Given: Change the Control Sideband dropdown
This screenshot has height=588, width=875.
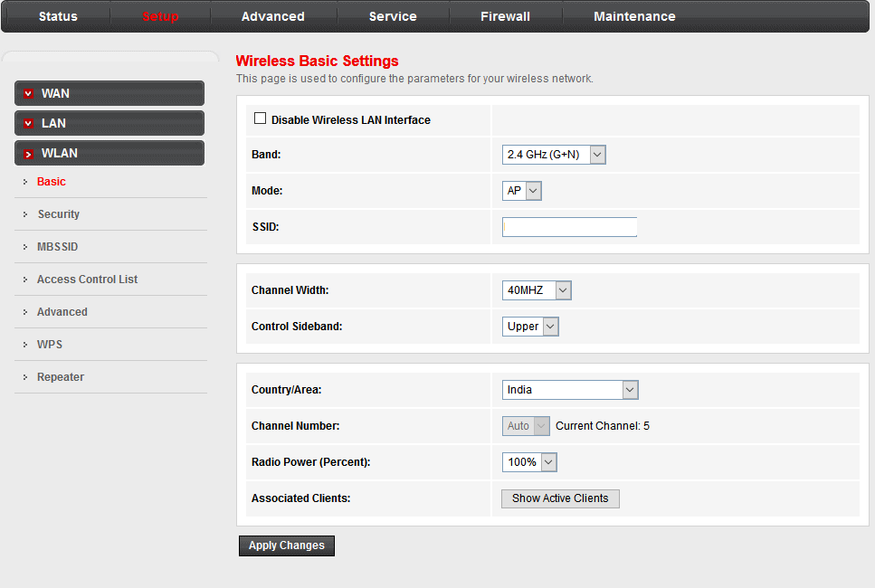Looking at the screenshot, I should click(x=530, y=327).
